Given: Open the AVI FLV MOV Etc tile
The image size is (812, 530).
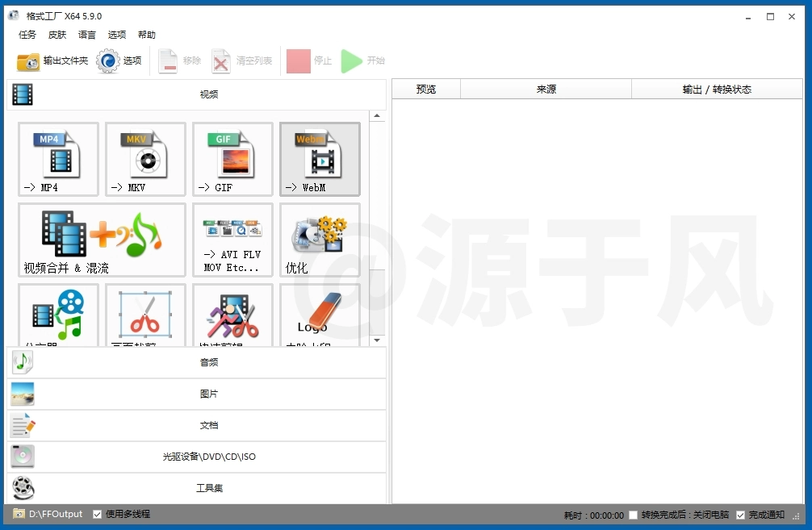Looking at the screenshot, I should [x=232, y=240].
